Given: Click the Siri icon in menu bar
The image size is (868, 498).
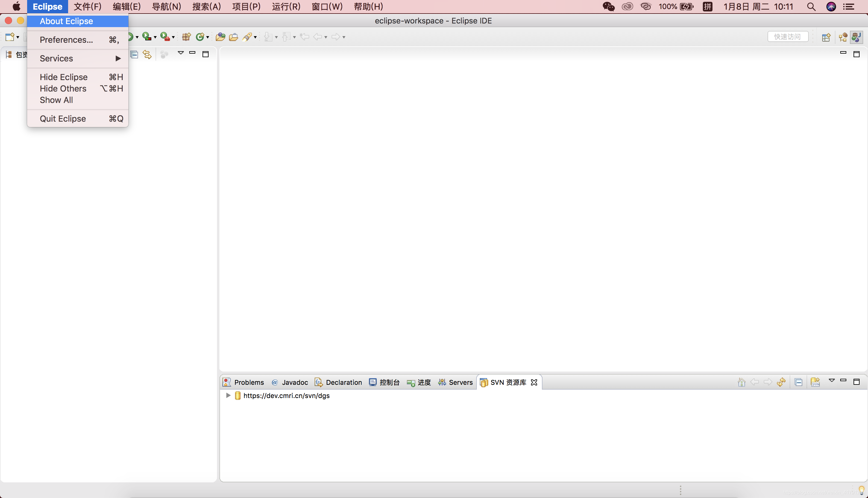Looking at the screenshot, I should coord(831,7).
